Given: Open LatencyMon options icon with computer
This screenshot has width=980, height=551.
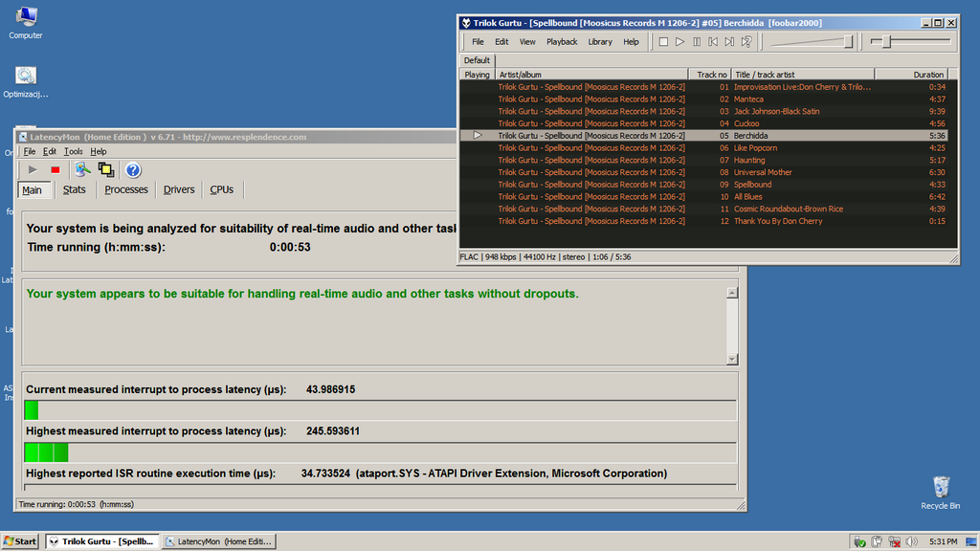Looking at the screenshot, I should [x=82, y=170].
